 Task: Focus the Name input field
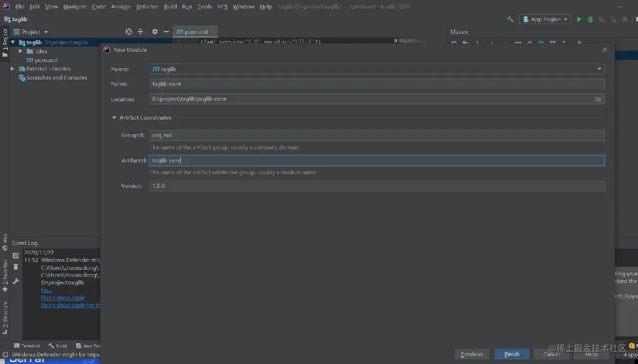tap(377, 84)
